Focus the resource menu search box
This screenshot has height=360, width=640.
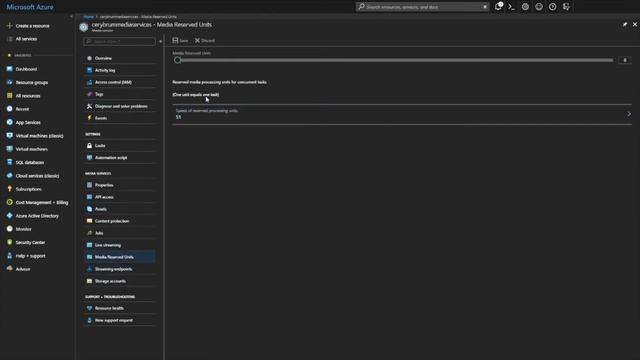point(119,41)
